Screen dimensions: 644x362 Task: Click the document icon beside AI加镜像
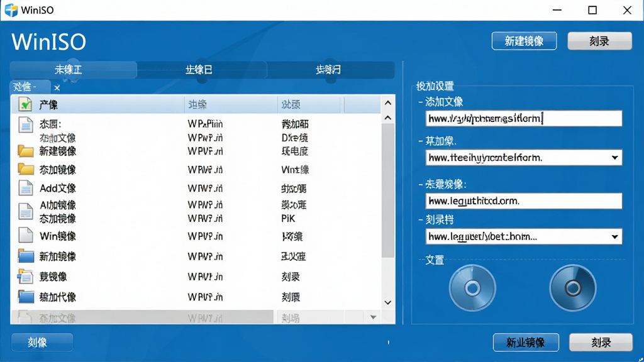point(25,211)
